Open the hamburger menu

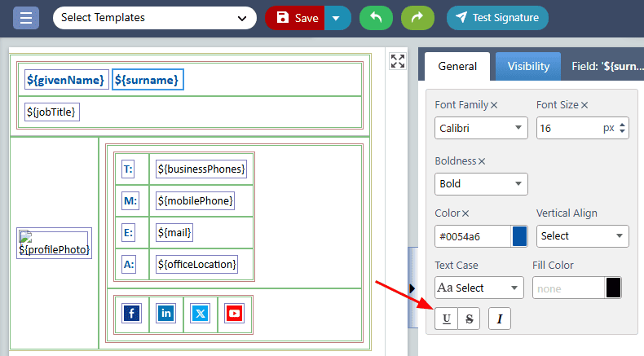pos(26,17)
